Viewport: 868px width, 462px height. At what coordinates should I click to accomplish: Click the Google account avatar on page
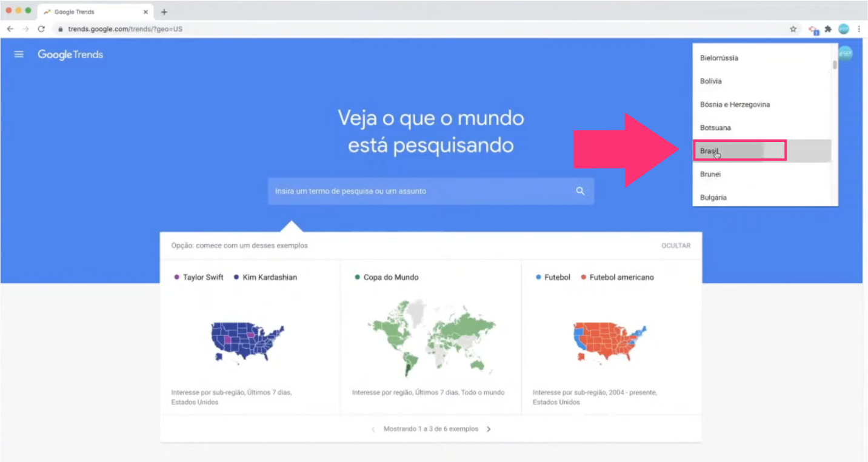coord(846,54)
